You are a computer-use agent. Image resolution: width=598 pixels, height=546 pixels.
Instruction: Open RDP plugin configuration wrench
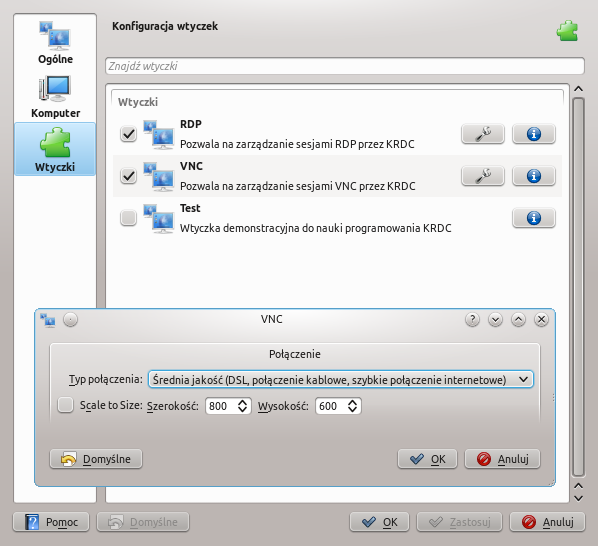(483, 134)
